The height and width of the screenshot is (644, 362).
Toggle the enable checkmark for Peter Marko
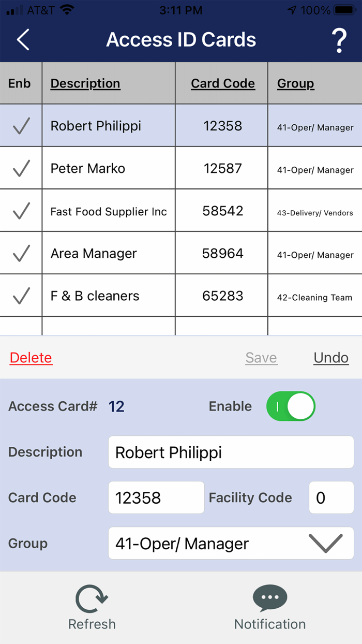coord(21,168)
